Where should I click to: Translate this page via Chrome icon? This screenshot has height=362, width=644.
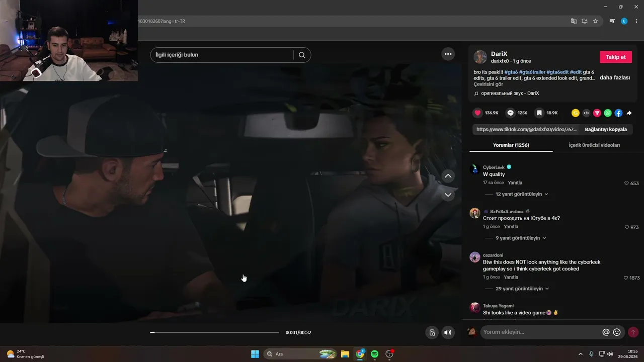tap(574, 21)
